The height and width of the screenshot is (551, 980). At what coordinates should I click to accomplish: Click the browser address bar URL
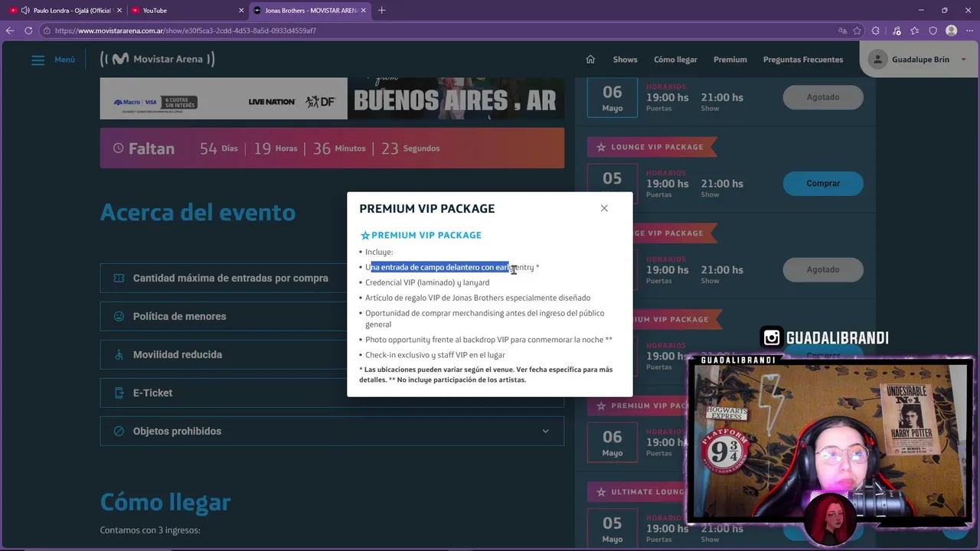tap(185, 31)
